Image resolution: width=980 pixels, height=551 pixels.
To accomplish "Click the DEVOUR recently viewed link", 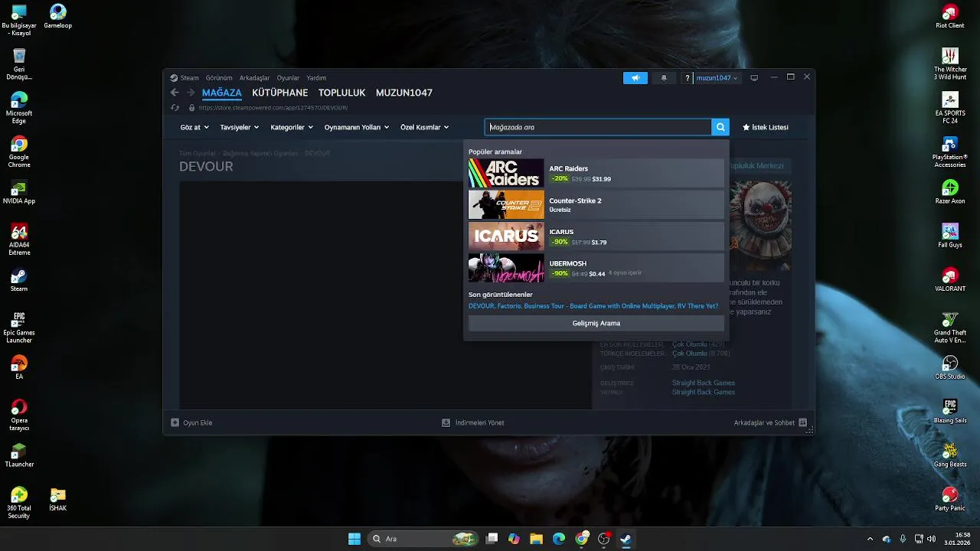I will point(482,306).
